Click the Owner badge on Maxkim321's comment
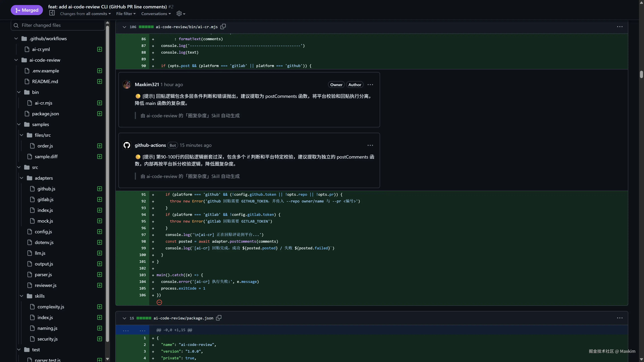The width and height of the screenshot is (644, 362). [336, 85]
